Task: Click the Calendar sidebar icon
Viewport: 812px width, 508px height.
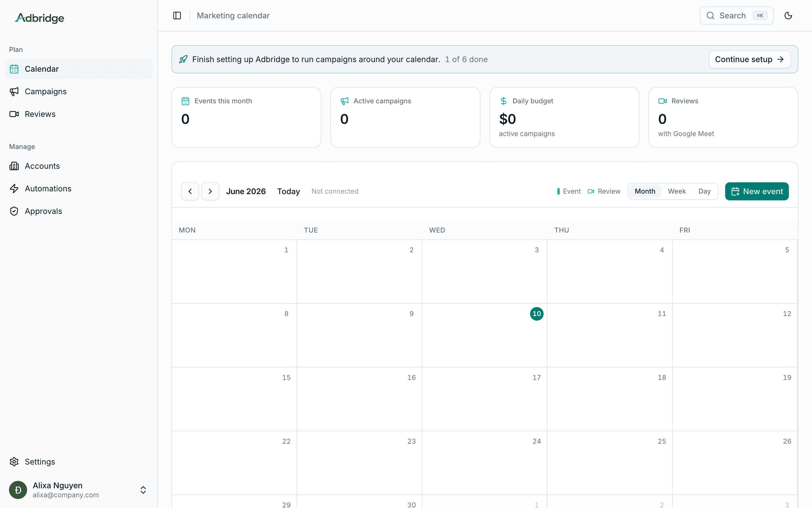Action: pos(14,69)
